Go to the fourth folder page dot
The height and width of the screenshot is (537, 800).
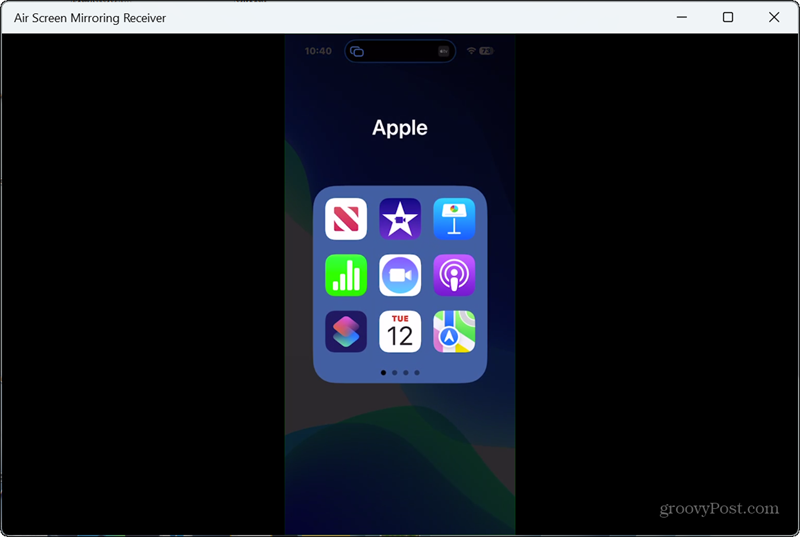[x=417, y=373]
